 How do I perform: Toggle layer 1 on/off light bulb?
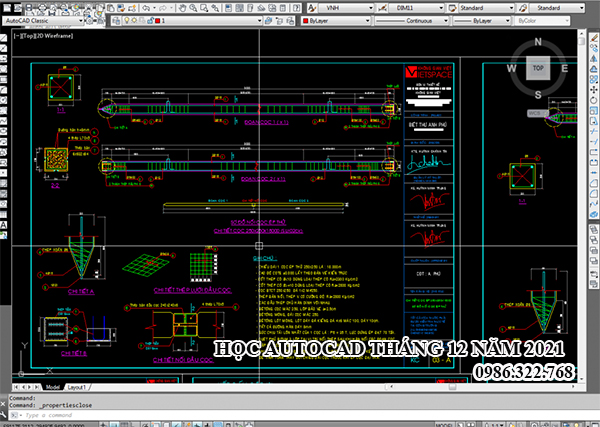[127, 21]
